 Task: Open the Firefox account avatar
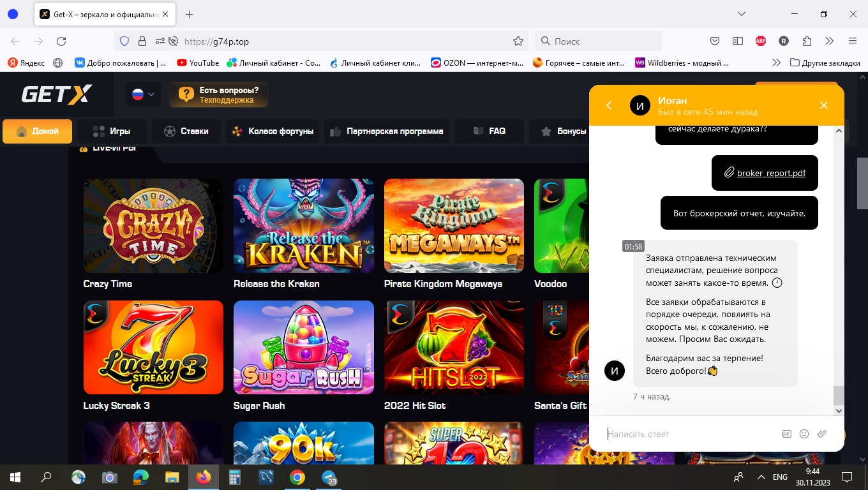(x=784, y=41)
